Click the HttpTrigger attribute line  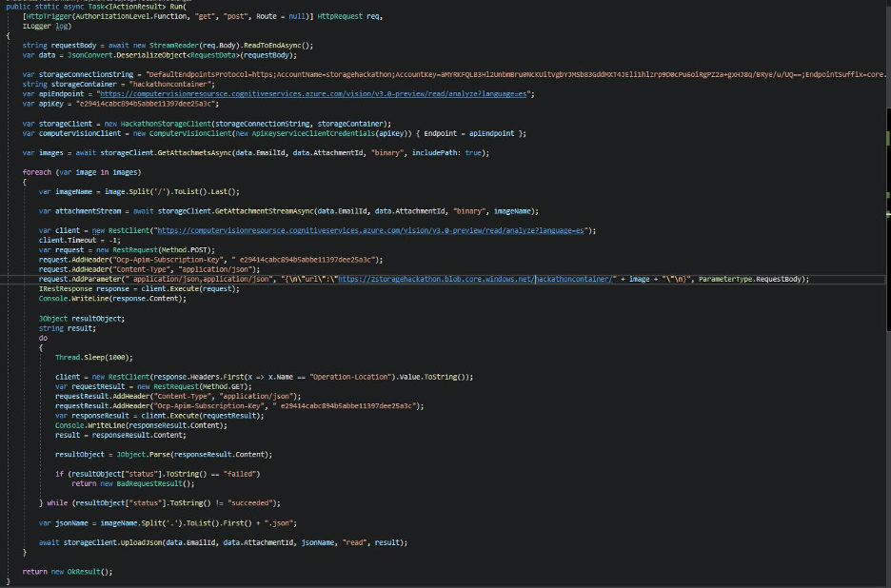203,16
